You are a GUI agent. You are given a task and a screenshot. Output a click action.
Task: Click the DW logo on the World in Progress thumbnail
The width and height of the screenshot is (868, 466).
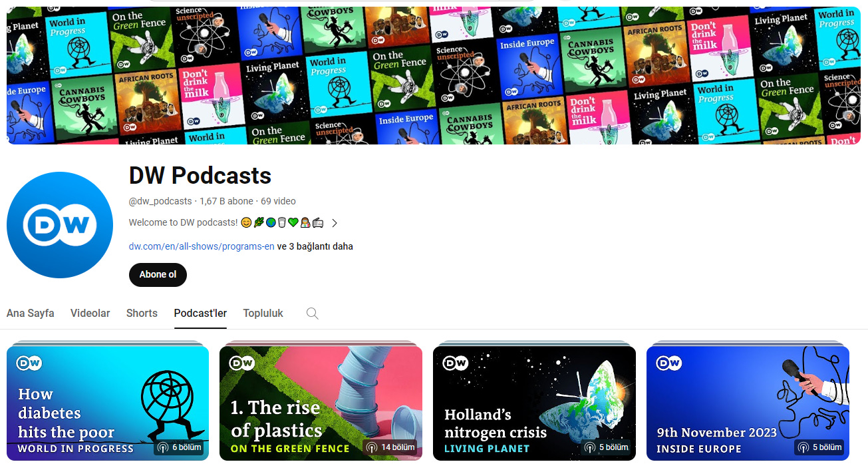[29, 363]
